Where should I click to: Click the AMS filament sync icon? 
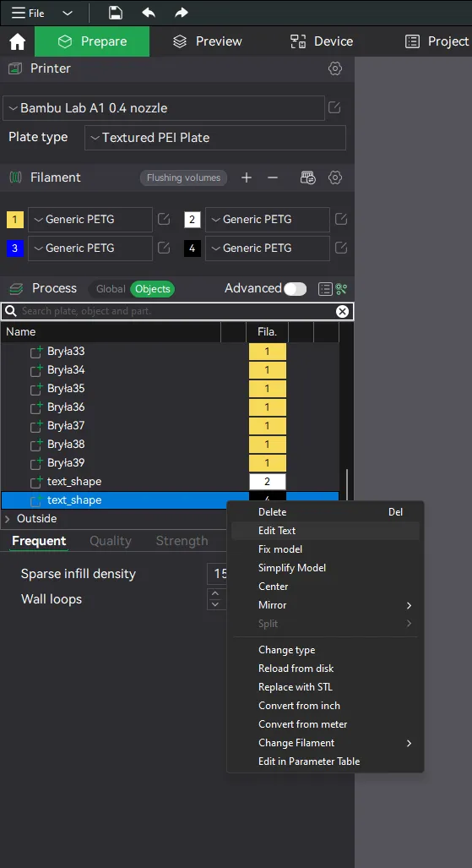[x=308, y=177]
